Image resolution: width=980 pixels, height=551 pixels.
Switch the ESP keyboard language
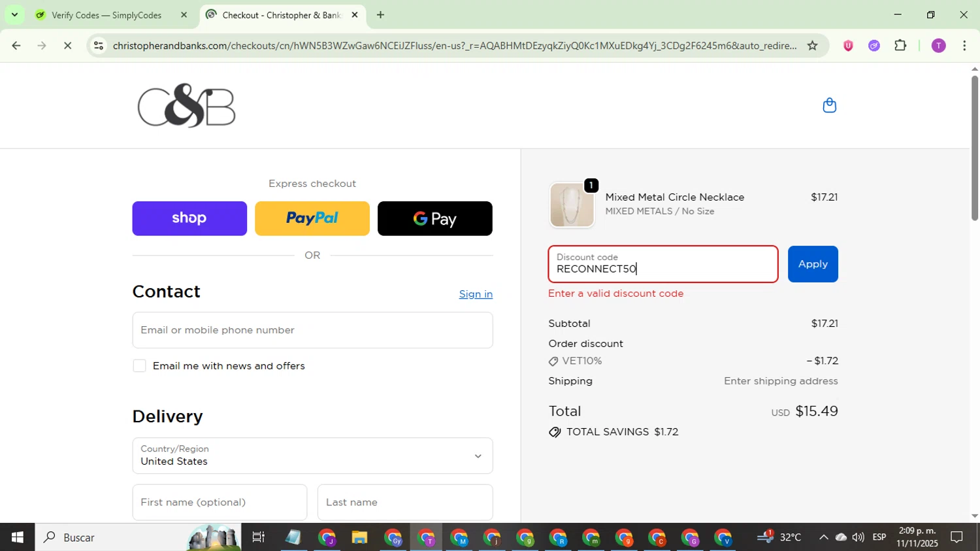(x=879, y=537)
